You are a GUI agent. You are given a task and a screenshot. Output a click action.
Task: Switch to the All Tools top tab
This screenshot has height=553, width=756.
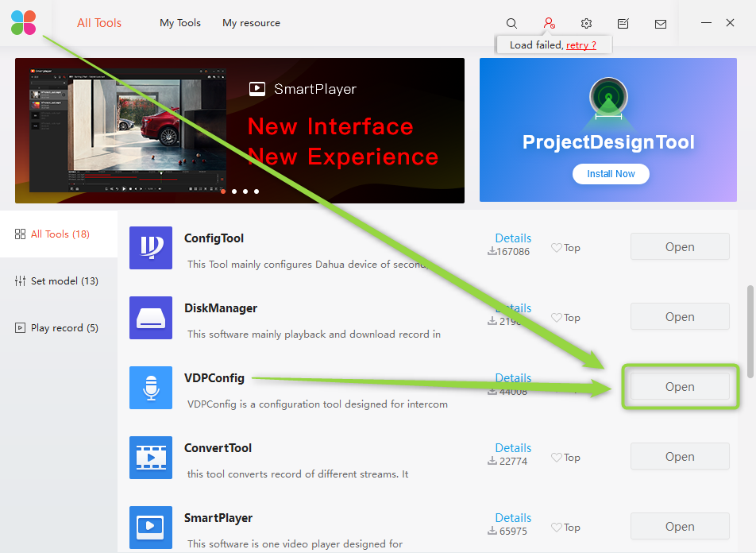coord(98,23)
